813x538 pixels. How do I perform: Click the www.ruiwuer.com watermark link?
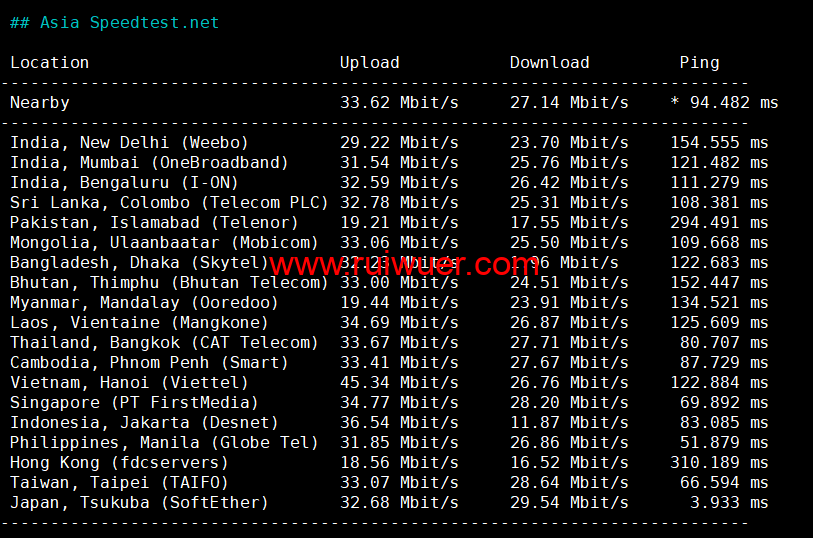pyautogui.click(x=404, y=265)
